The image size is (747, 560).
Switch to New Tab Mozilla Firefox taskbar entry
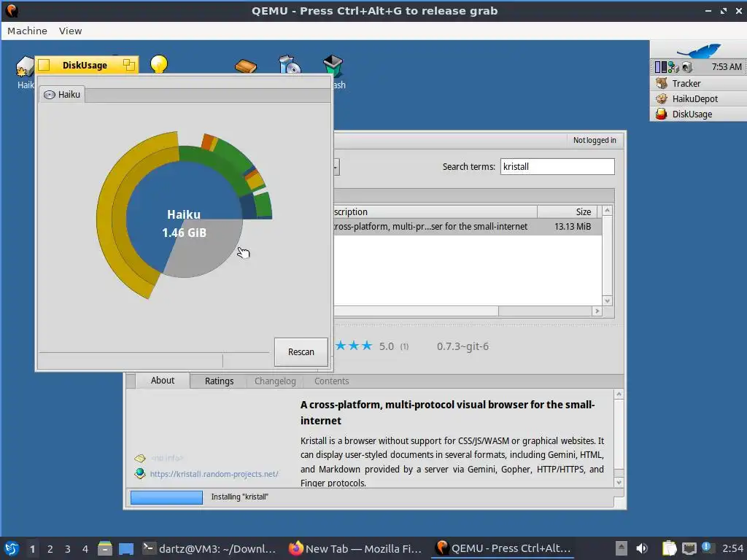tap(355, 548)
